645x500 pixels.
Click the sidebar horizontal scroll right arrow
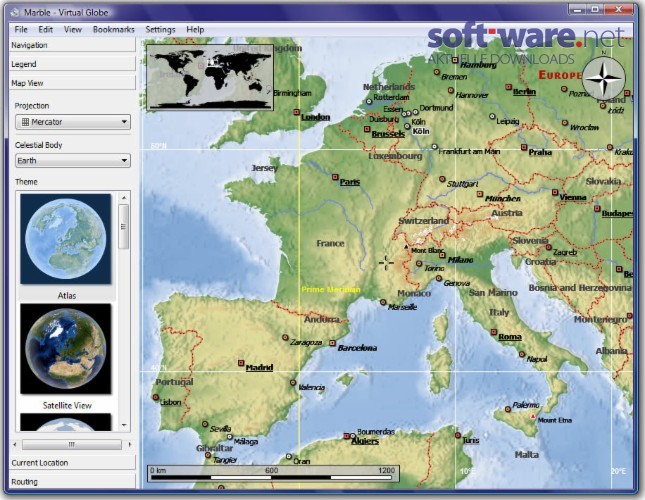tap(130, 444)
